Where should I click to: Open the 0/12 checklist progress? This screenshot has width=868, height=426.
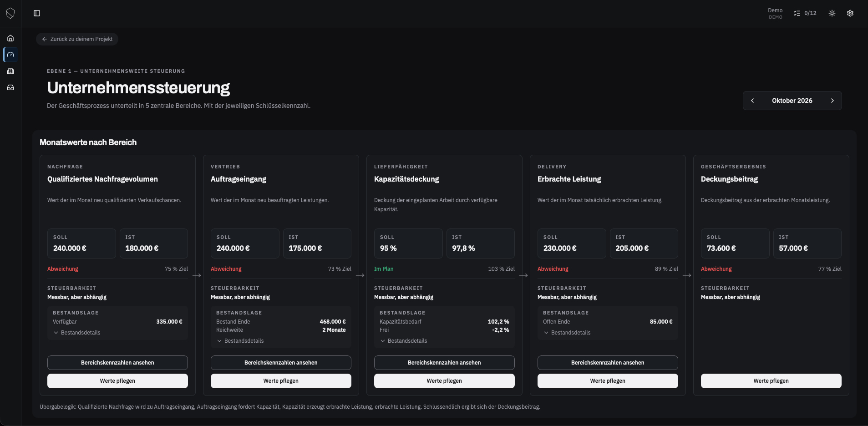point(805,13)
